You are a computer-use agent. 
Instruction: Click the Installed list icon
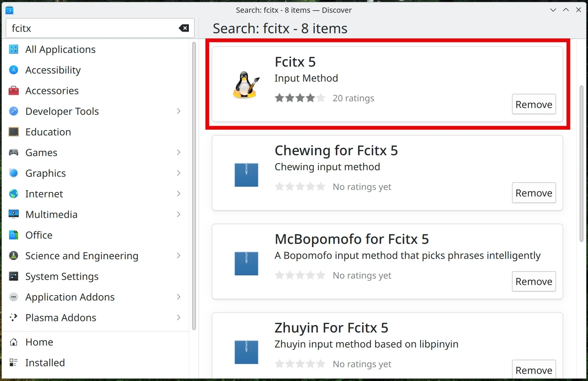13,363
